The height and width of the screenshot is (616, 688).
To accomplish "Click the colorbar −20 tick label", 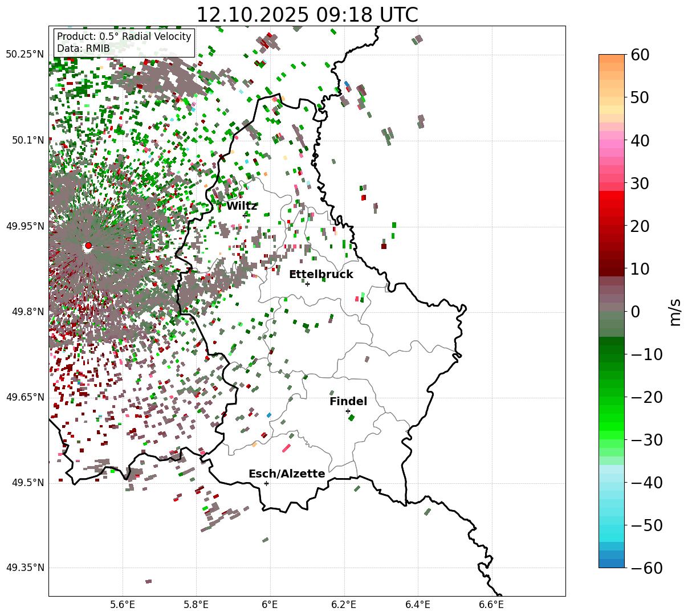I will point(646,397).
